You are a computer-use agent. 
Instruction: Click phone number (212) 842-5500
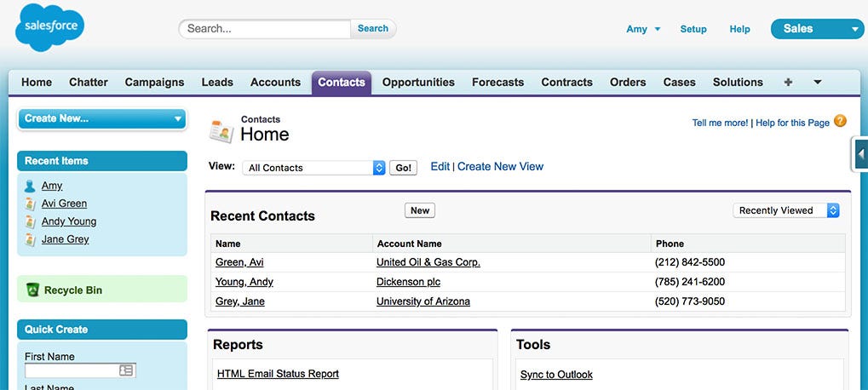pyautogui.click(x=690, y=262)
